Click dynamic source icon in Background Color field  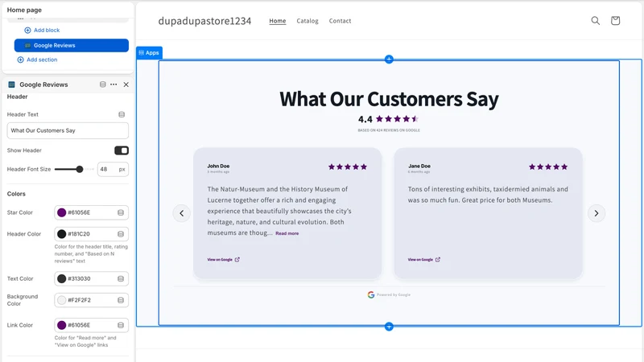point(121,300)
